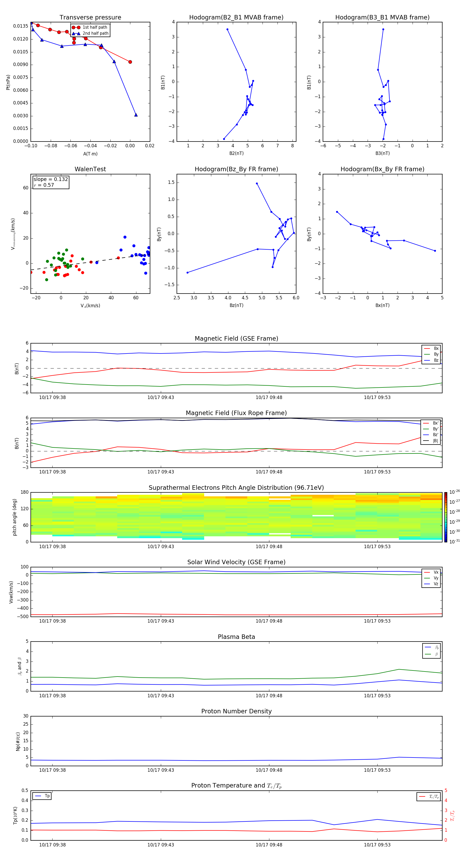
Task: Click the "A(T·m)" x-axis label
Action: (x=90, y=154)
